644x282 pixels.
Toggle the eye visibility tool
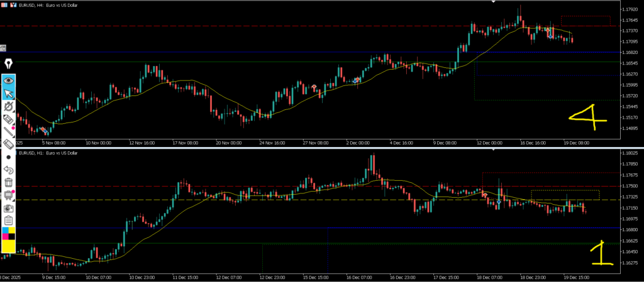tap(9, 80)
